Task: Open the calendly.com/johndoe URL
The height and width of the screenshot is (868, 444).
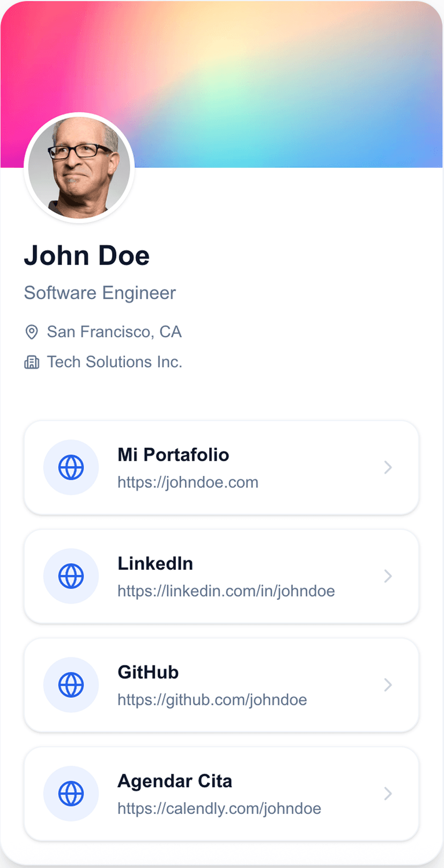Action: pyautogui.click(x=219, y=809)
